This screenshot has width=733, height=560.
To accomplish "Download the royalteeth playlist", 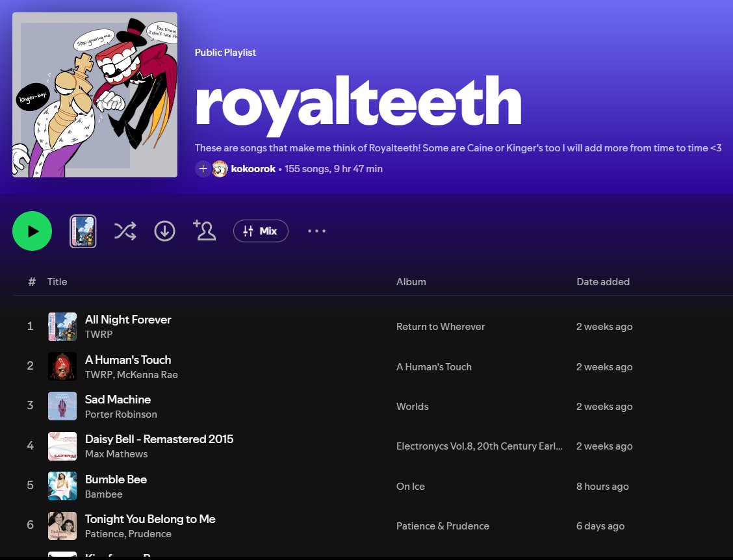I will coord(164,231).
